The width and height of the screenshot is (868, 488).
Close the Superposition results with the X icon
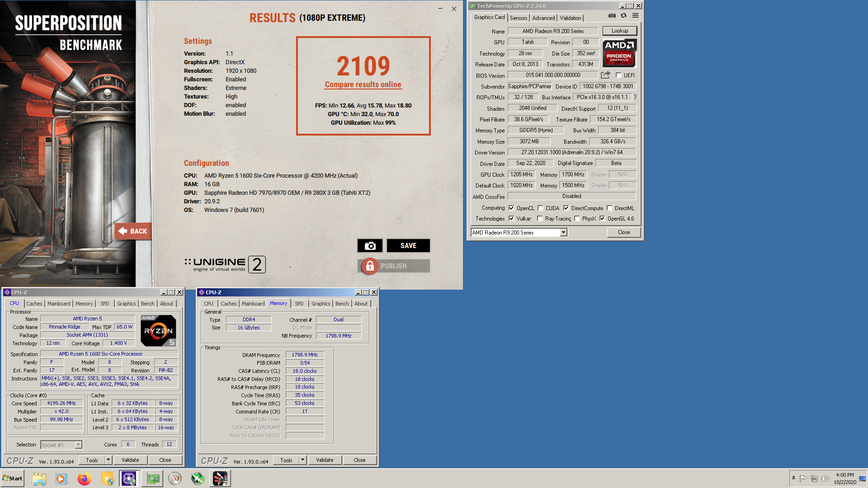click(454, 9)
